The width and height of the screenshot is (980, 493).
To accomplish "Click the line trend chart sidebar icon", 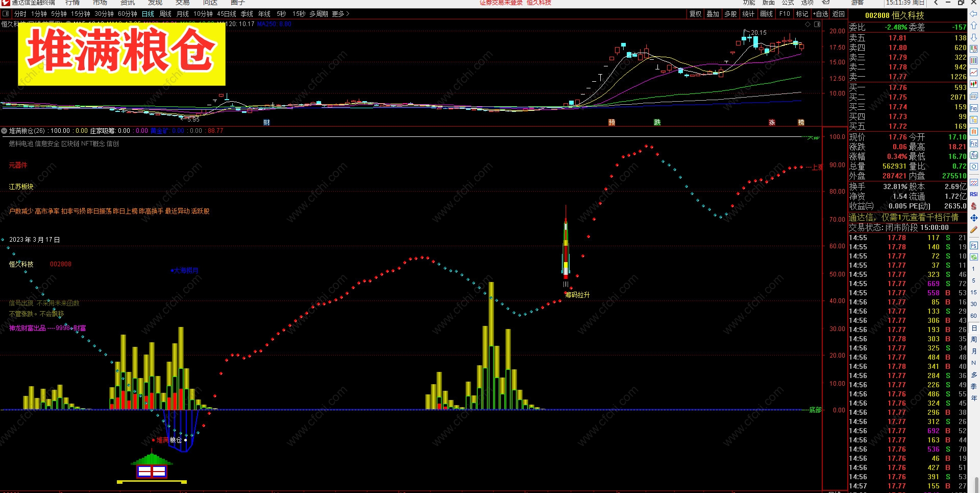I will 974,73.
